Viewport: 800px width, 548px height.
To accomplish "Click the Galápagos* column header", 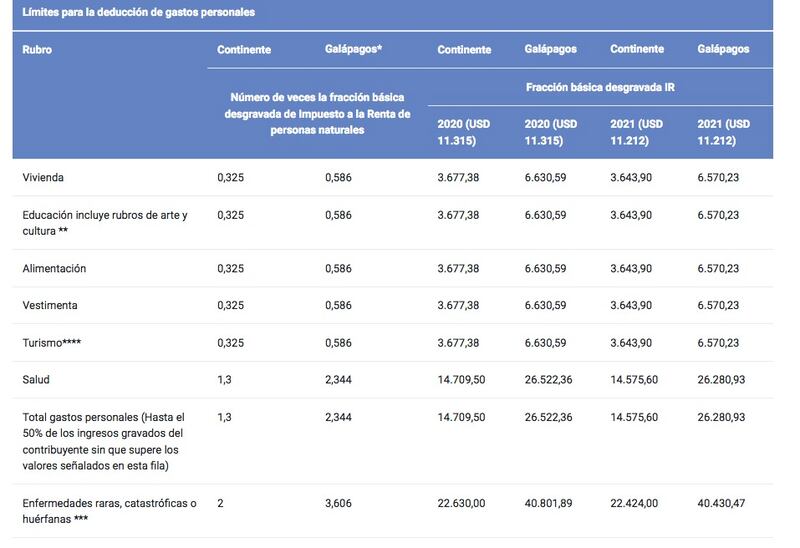I will pos(354,49).
